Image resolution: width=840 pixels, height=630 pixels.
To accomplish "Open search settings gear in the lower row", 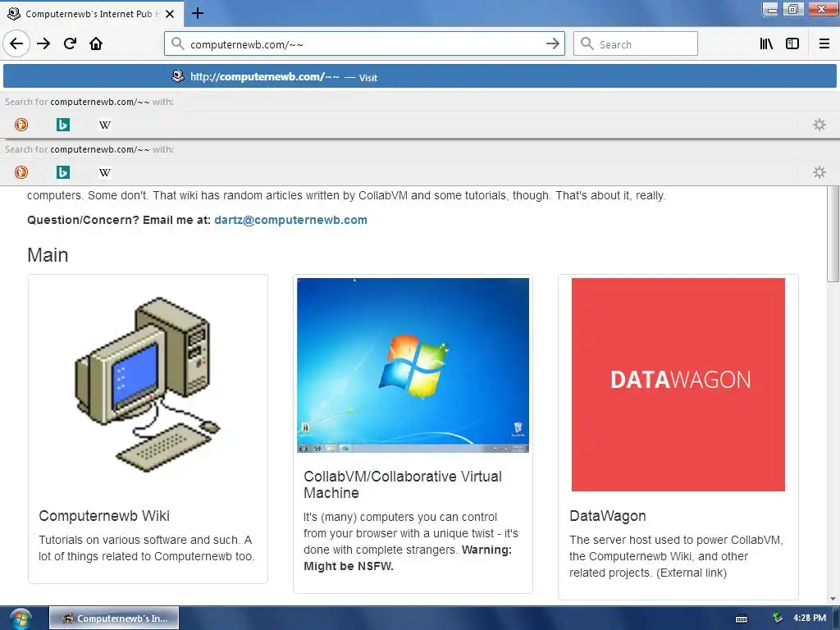I will (819, 172).
